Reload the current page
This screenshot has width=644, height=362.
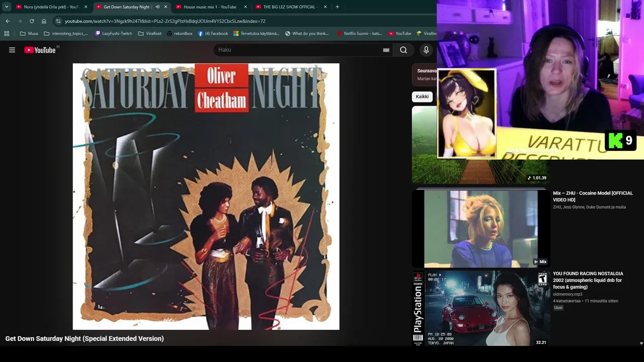[x=32, y=21]
